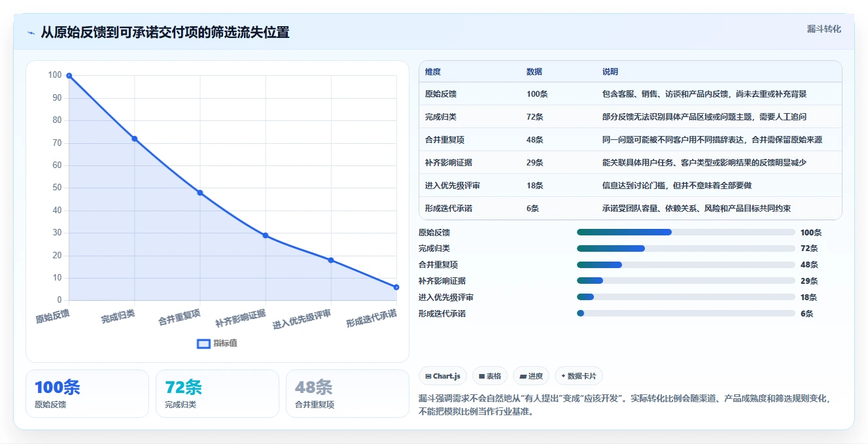Click the 48条 合并重复项 data card
868x444 pixels.
tap(347, 394)
